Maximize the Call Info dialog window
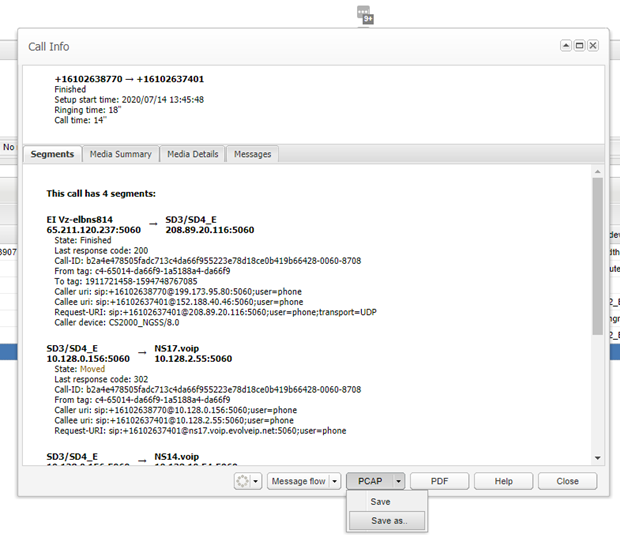This screenshot has width=620, height=554. pos(579,46)
